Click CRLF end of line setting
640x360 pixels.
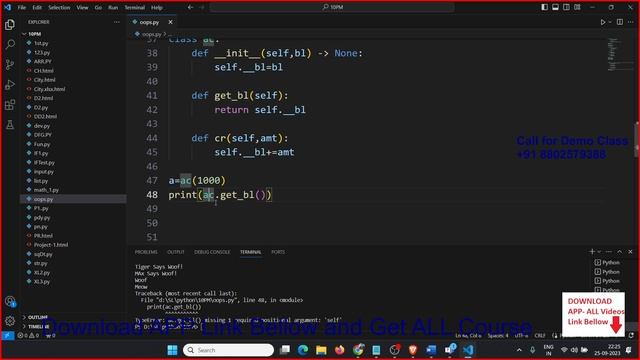[x=540, y=336]
